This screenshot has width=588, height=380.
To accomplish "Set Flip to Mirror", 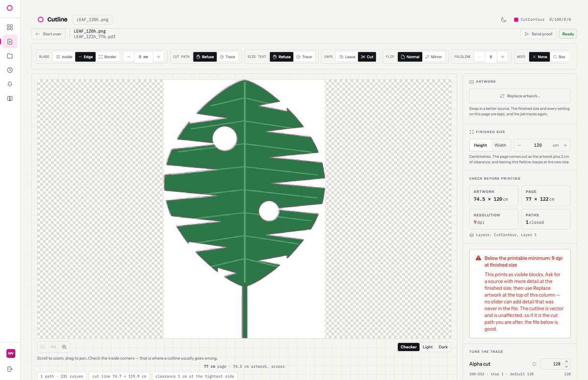I will [433, 57].
